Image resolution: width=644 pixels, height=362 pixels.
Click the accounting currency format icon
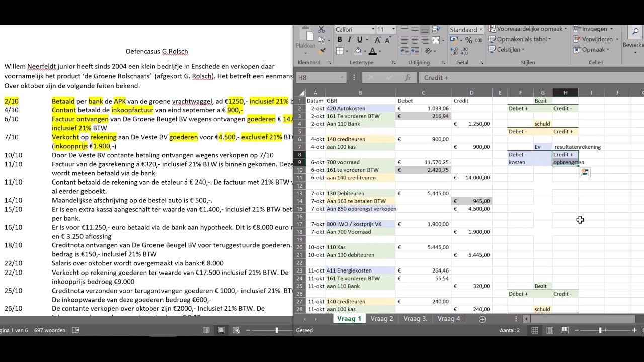[x=453, y=40]
